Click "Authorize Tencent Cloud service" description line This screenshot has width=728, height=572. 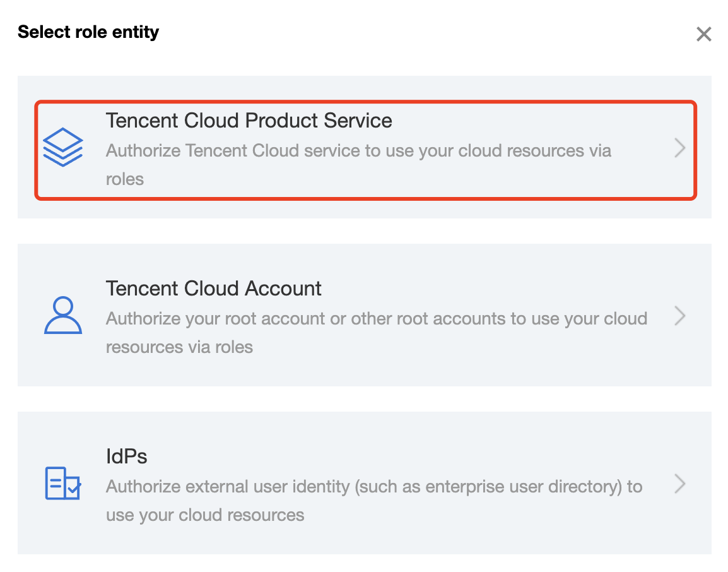pos(358,151)
